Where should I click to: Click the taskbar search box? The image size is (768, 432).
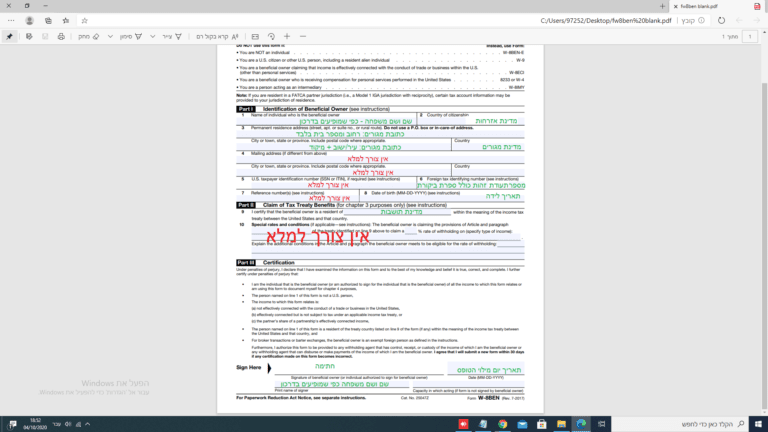pyautogui.click(x=680, y=424)
